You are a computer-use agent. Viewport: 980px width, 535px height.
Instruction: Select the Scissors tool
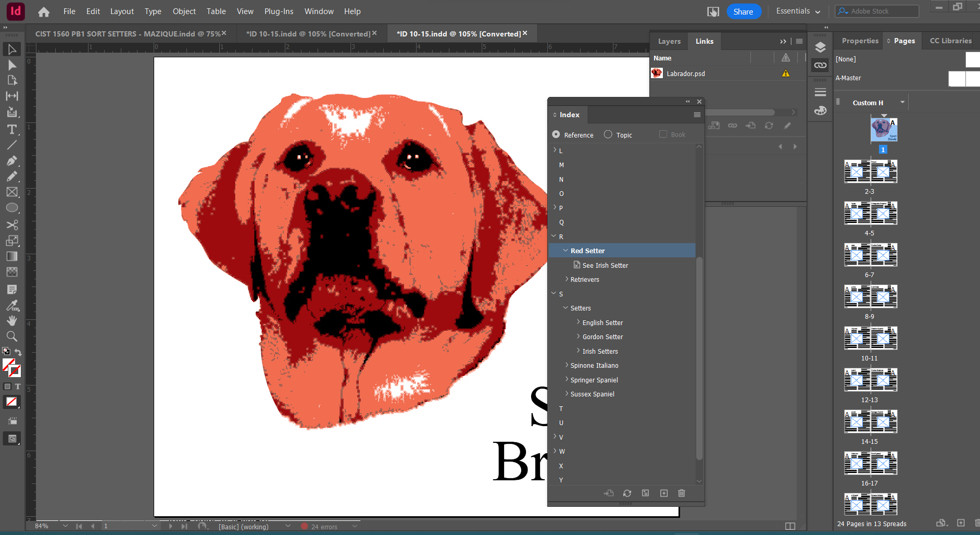[x=11, y=225]
